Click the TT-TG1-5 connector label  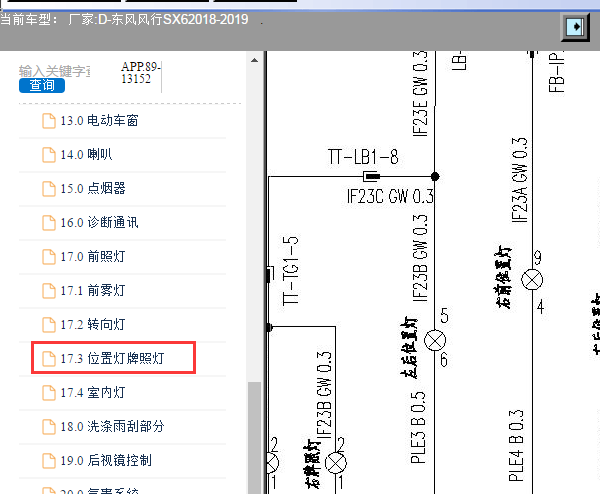(x=291, y=270)
